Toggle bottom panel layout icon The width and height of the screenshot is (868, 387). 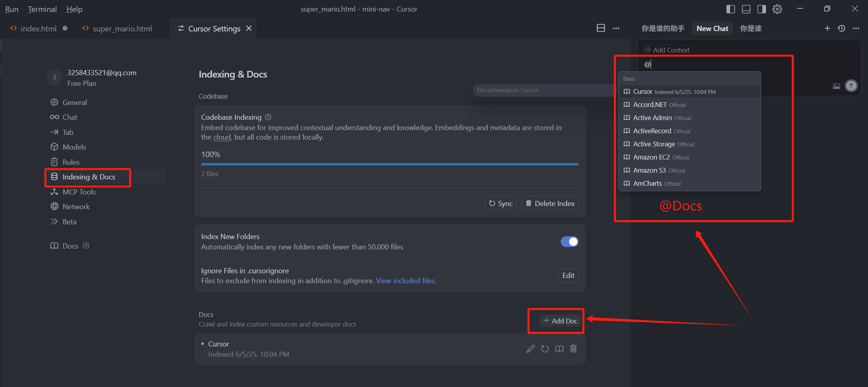(746, 9)
